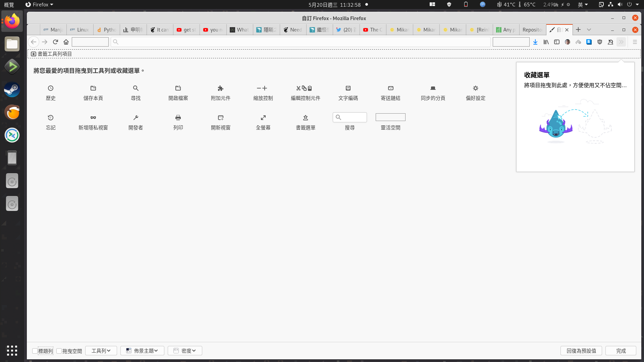
Task: Click the Back arrow button
Action: pyautogui.click(x=33, y=42)
